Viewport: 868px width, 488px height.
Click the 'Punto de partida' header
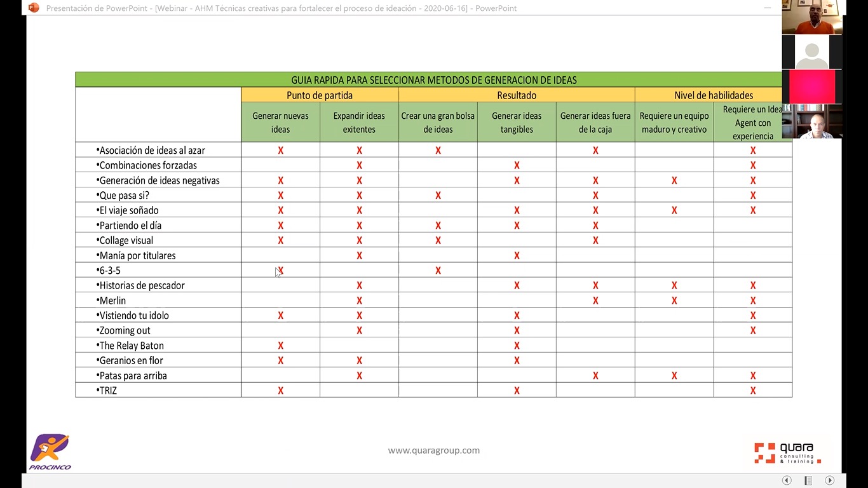point(320,95)
